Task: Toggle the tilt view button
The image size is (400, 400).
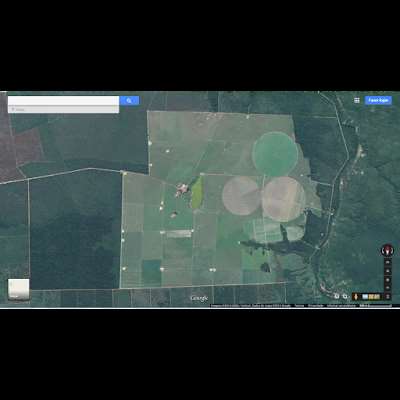Action: (387, 262)
